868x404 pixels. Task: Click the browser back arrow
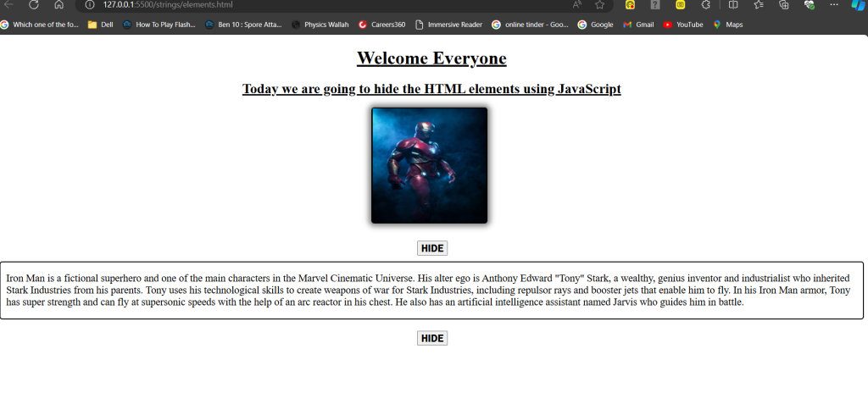point(8,4)
